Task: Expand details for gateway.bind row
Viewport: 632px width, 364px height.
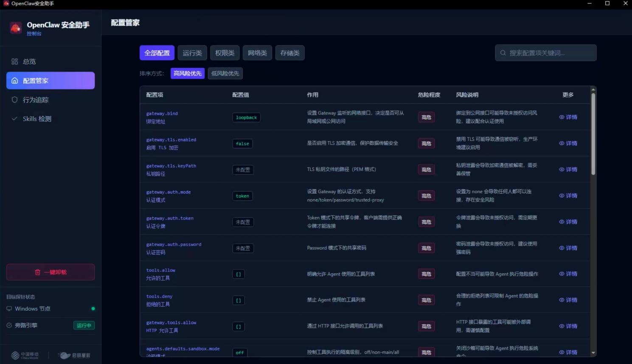Action: (568, 117)
